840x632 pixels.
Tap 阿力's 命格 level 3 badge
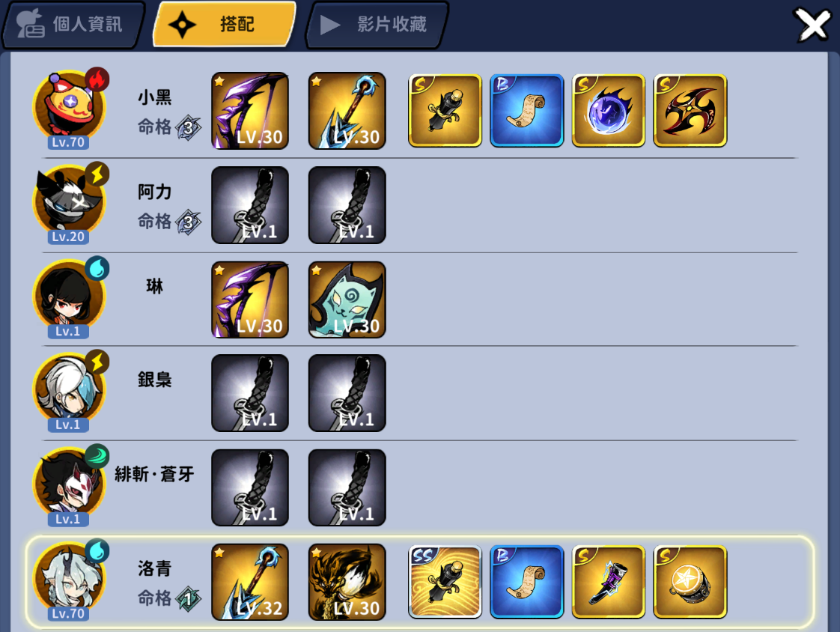click(188, 222)
